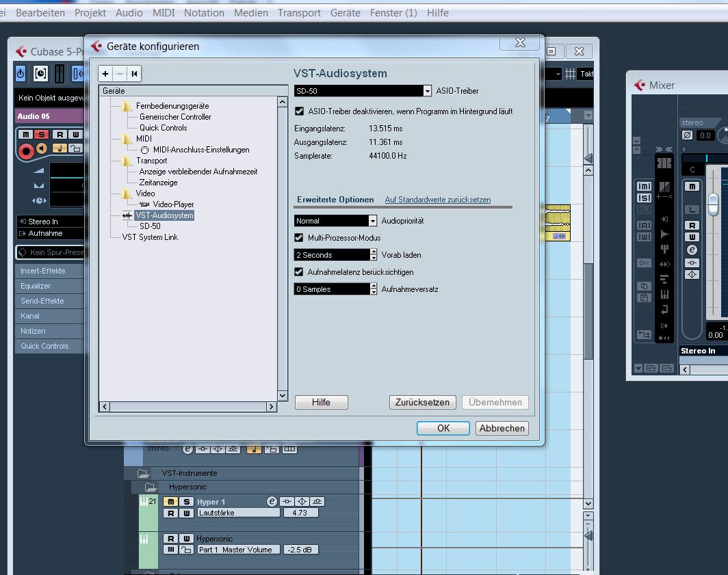Click the Zurücksetzen button
The width and height of the screenshot is (728, 575).
click(423, 402)
